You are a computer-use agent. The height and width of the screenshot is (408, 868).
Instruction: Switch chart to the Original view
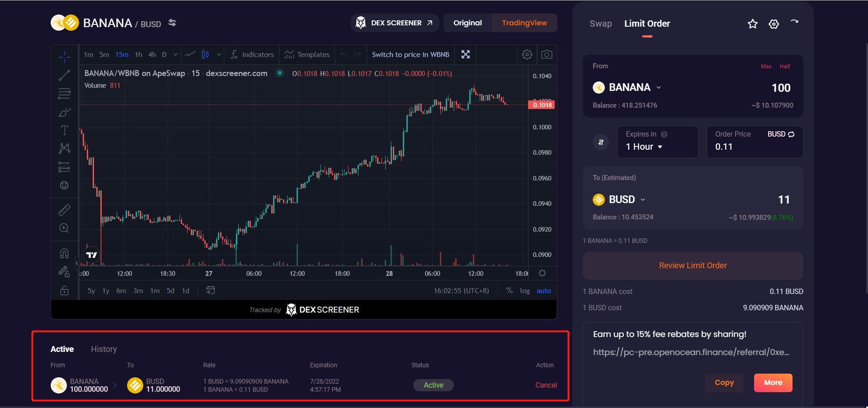point(467,23)
